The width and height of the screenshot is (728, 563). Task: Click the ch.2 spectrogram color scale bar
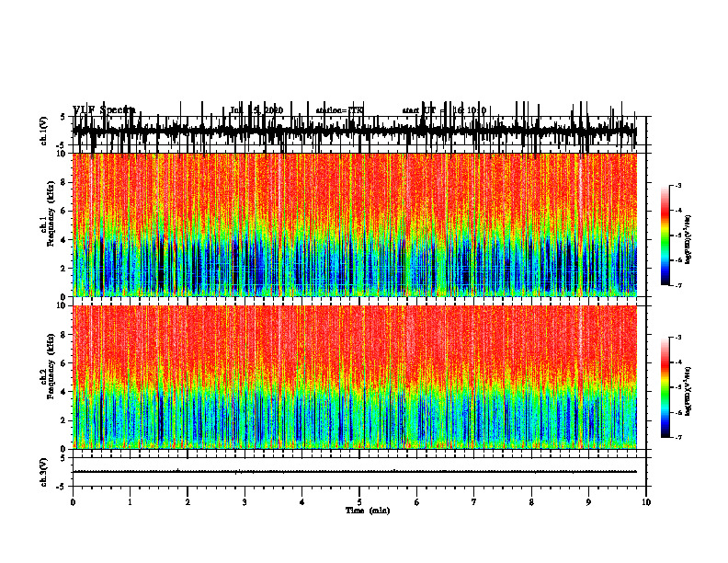pyautogui.click(x=665, y=387)
